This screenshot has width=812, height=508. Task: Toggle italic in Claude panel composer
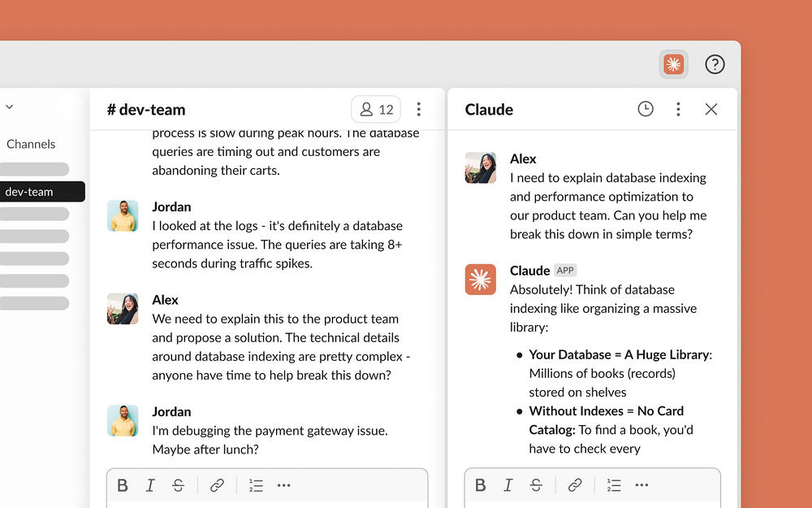coord(508,484)
